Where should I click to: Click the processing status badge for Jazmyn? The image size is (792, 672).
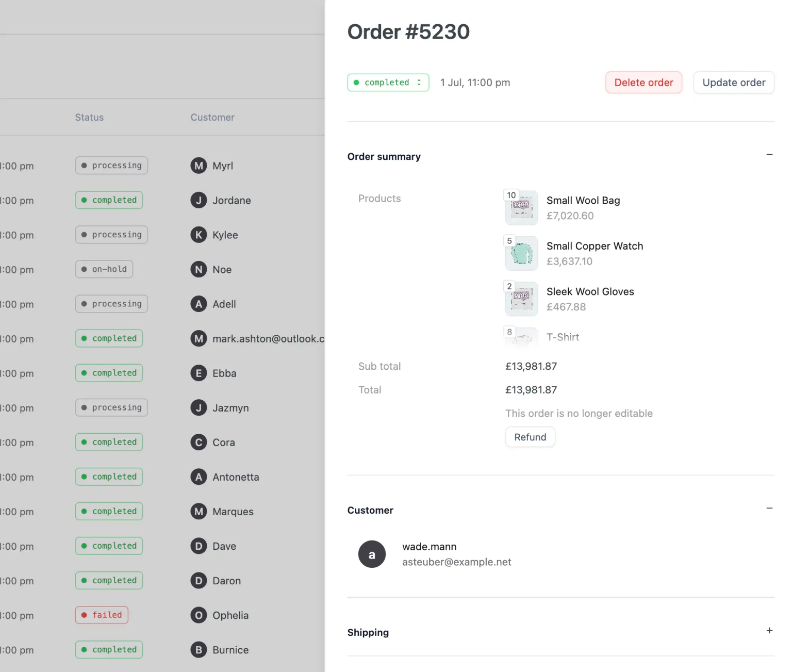111,407
